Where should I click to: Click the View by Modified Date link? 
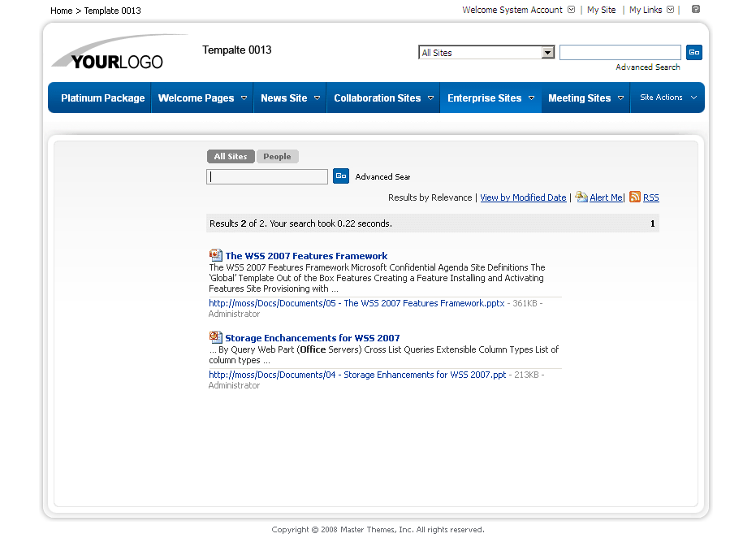(x=523, y=197)
